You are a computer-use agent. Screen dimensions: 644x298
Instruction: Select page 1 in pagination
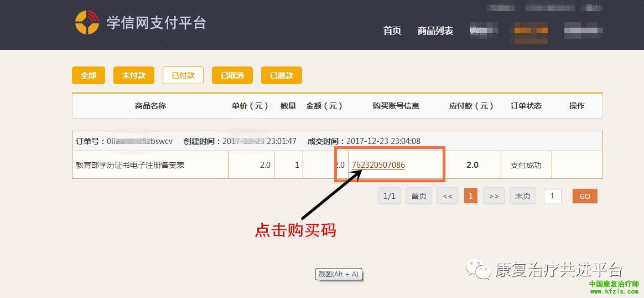(x=471, y=196)
